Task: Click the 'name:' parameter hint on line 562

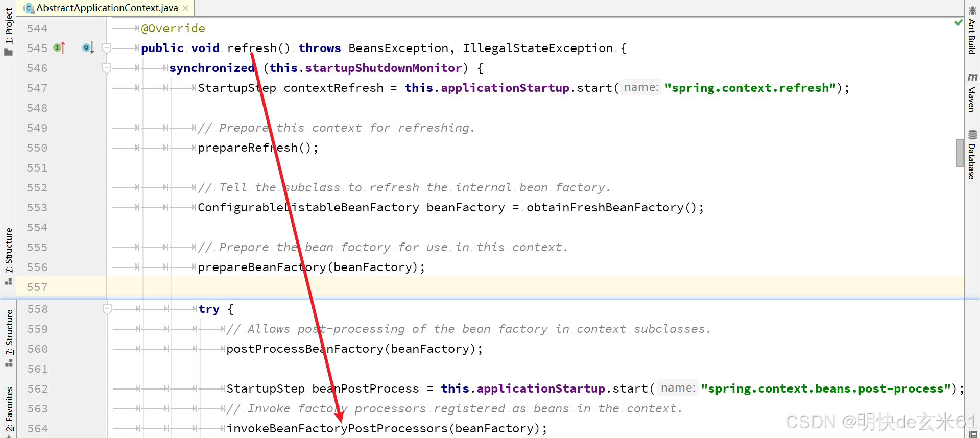Action: (678, 388)
